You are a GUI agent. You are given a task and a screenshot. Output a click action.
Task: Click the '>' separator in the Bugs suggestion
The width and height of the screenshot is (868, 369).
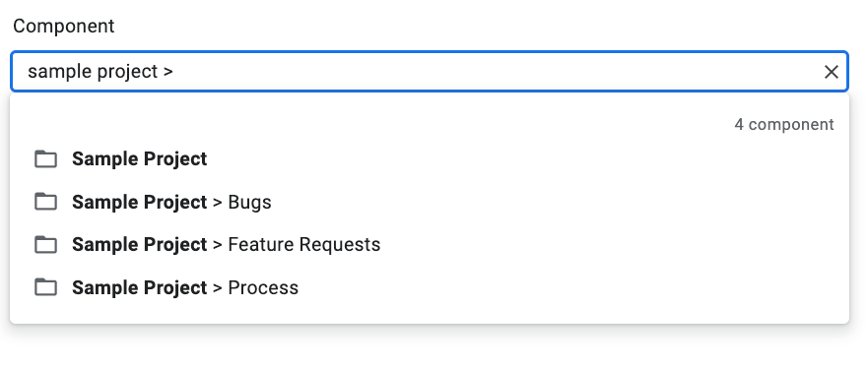click(218, 203)
